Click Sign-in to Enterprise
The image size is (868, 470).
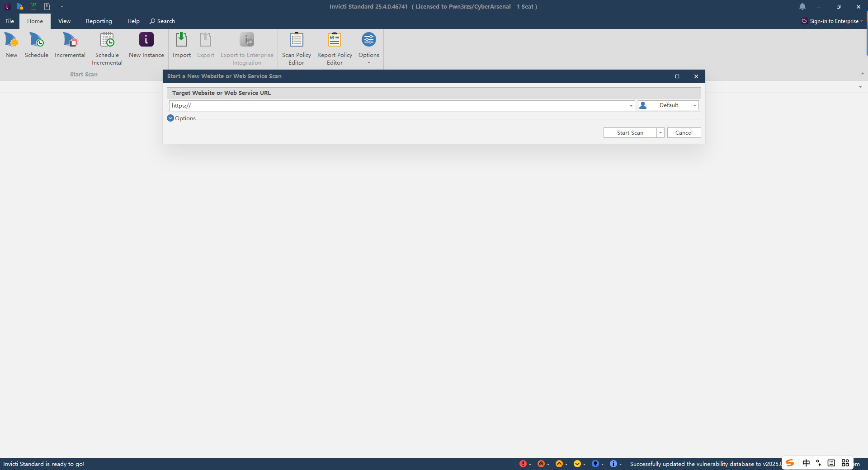tap(832, 21)
